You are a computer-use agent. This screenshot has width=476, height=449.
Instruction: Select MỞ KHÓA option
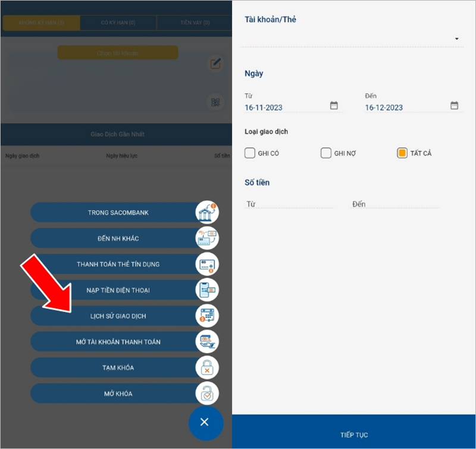click(118, 394)
